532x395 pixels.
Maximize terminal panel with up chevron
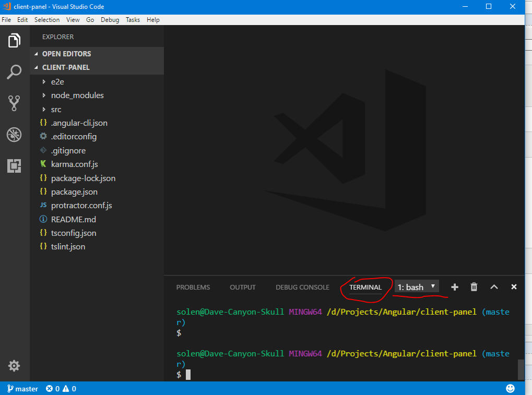click(494, 287)
